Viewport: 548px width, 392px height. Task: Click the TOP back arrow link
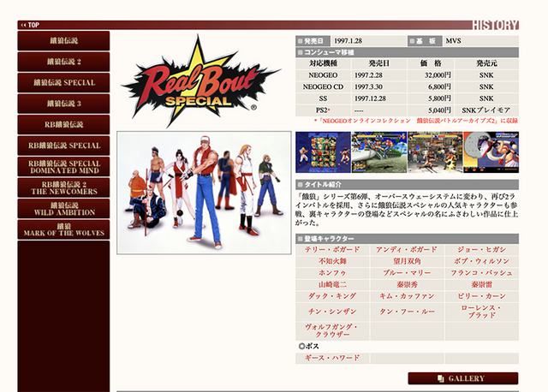[30, 25]
